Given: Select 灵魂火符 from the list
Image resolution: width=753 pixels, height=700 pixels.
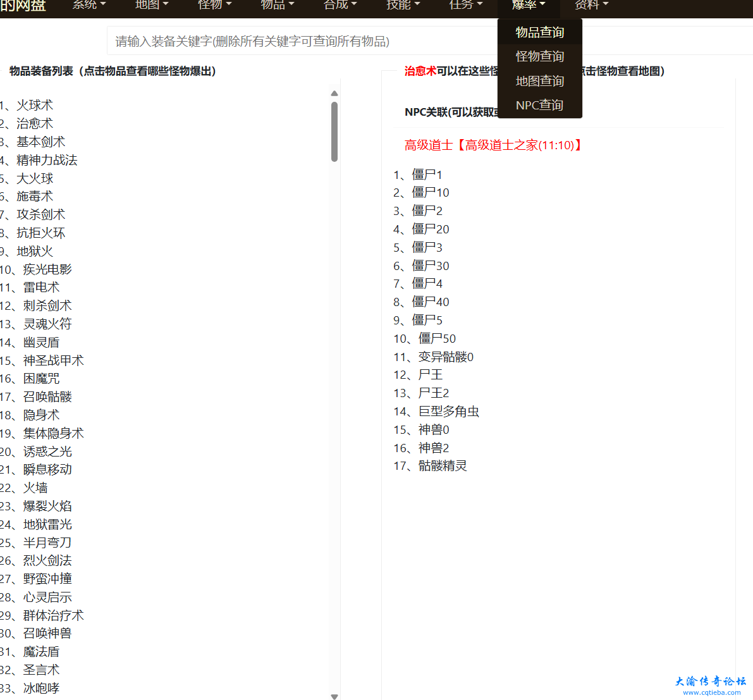Looking at the screenshot, I should [47, 324].
